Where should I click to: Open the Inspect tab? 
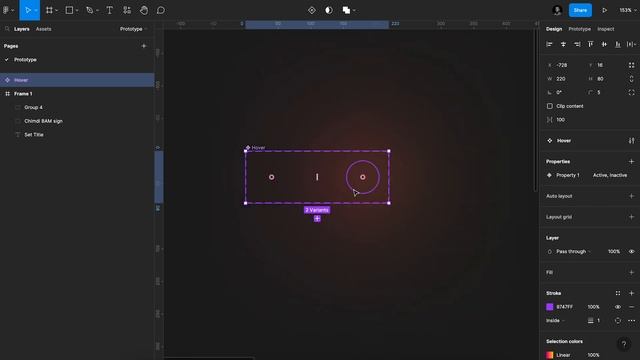pyautogui.click(x=606, y=29)
